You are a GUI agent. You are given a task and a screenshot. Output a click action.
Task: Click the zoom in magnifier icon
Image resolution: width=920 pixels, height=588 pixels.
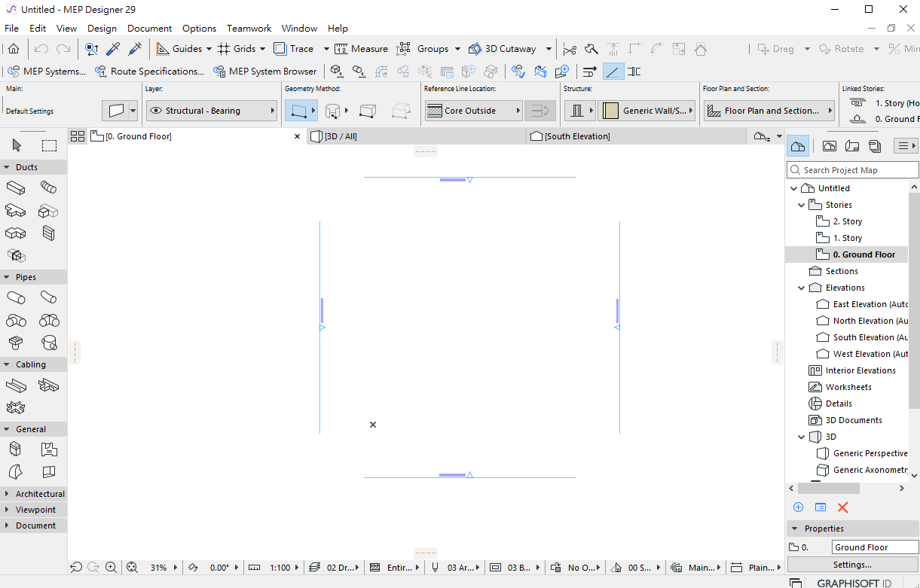coord(112,568)
